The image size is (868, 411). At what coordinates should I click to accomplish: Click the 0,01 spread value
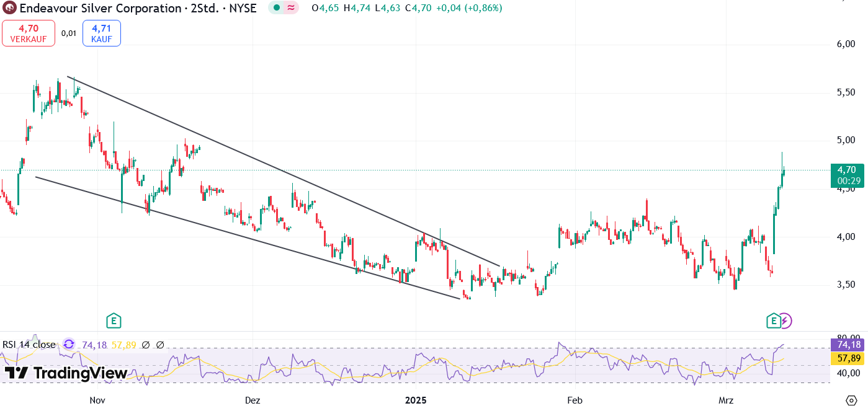tap(69, 33)
